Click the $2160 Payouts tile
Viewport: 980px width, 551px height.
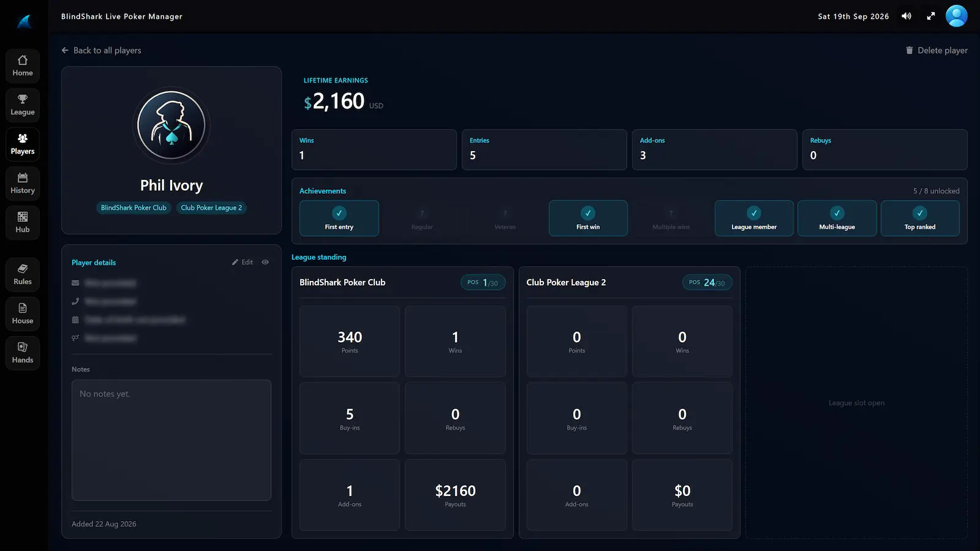click(455, 495)
